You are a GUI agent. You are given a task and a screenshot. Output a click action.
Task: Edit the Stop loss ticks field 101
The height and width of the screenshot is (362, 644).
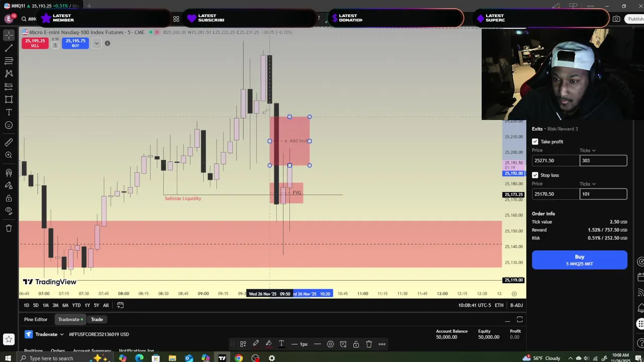(x=603, y=194)
